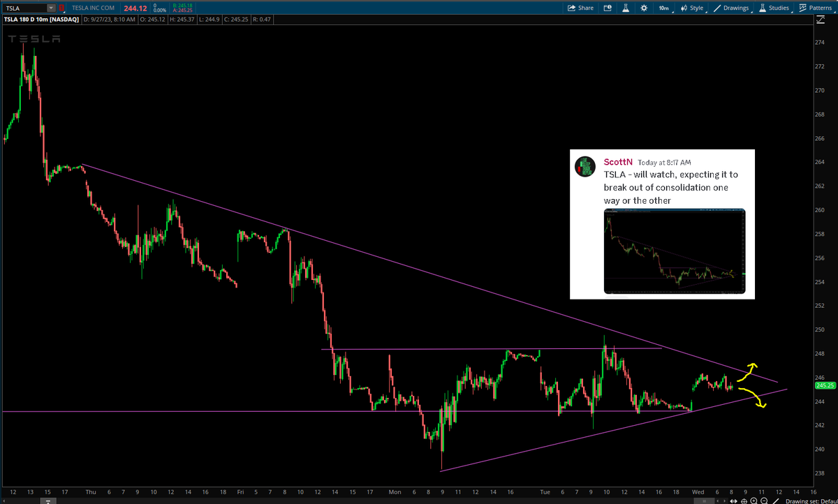This screenshot has width=838, height=504.
Task: Open the Patterns dropdown menu
Action: pyautogui.click(x=815, y=8)
